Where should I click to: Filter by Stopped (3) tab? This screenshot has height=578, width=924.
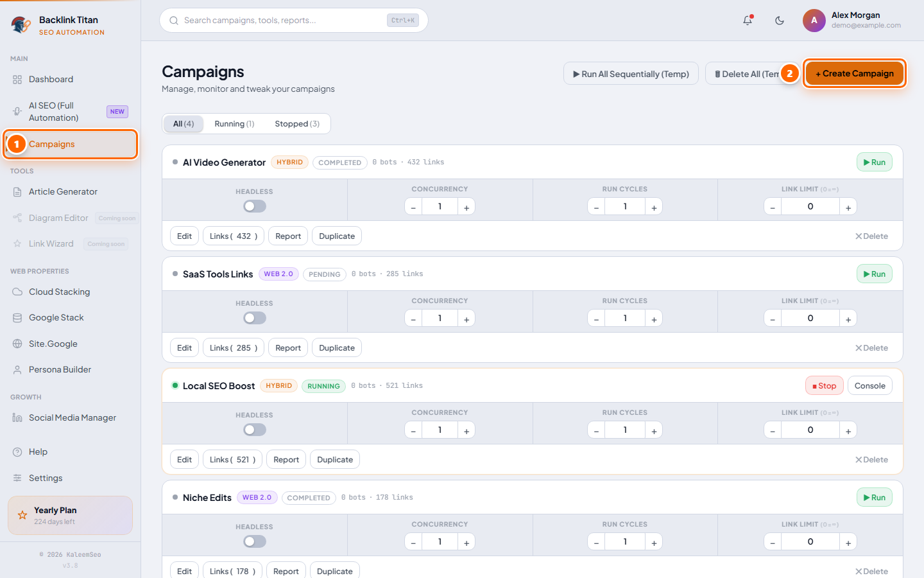pos(297,124)
